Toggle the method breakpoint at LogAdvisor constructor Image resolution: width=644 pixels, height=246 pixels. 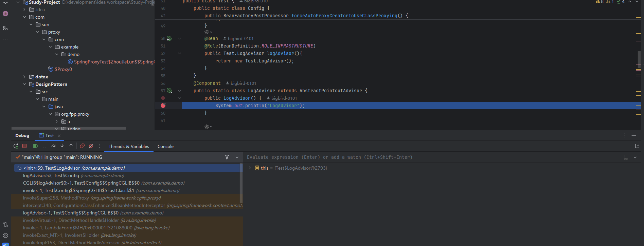pyautogui.click(x=163, y=98)
